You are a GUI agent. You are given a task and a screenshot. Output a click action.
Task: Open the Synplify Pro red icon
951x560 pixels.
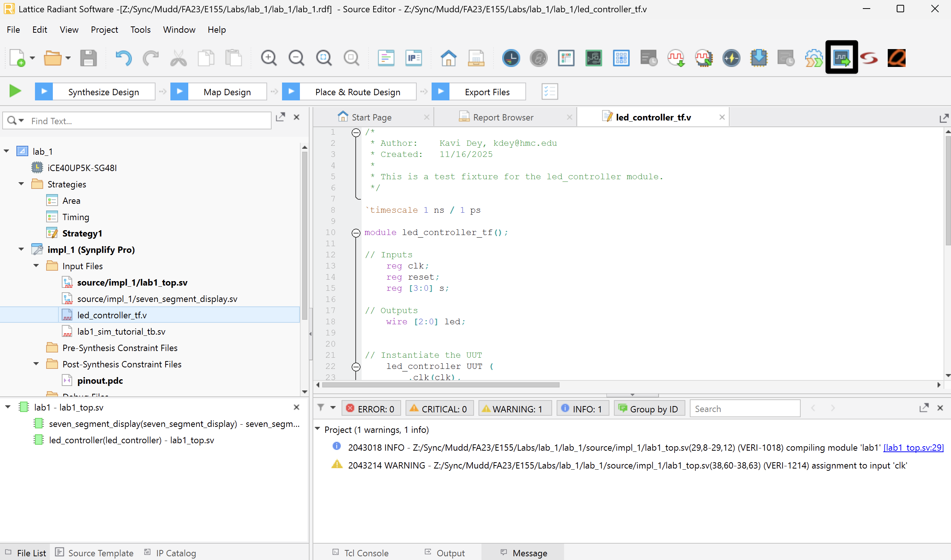point(869,58)
